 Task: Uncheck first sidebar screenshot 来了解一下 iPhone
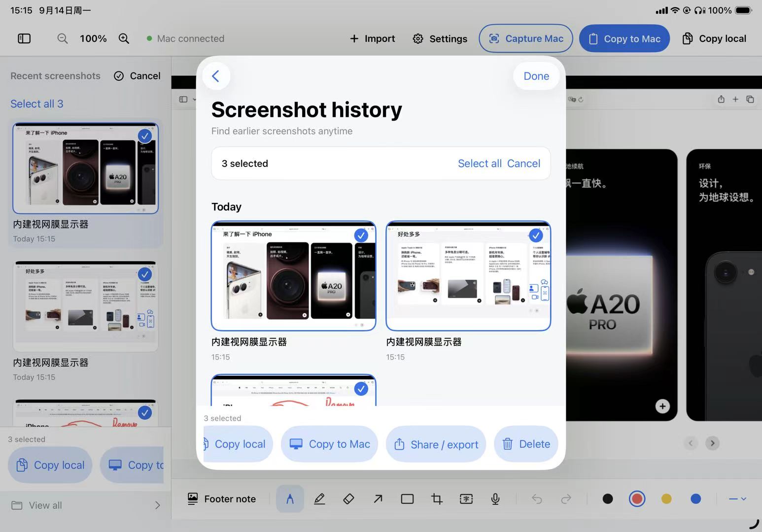click(x=144, y=135)
